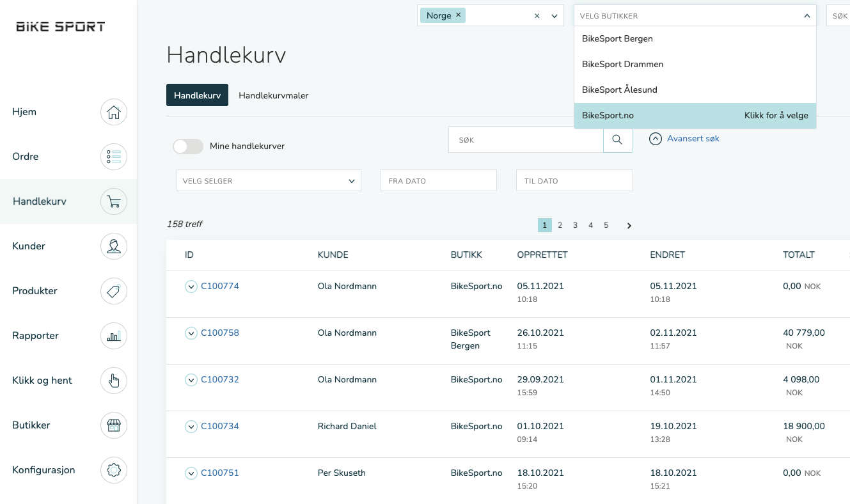Open Ordre in sidebar
The width and height of the screenshot is (850, 504).
tap(26, 157)
